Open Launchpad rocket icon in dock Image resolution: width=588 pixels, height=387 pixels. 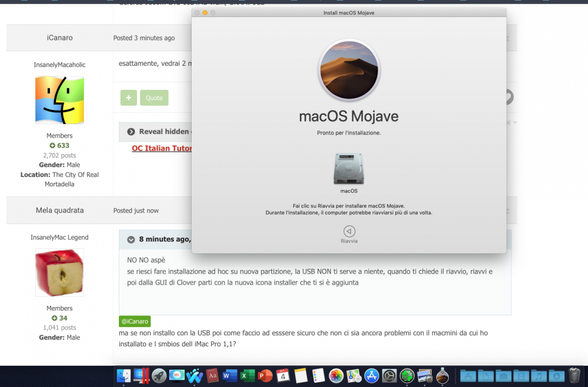159,376
